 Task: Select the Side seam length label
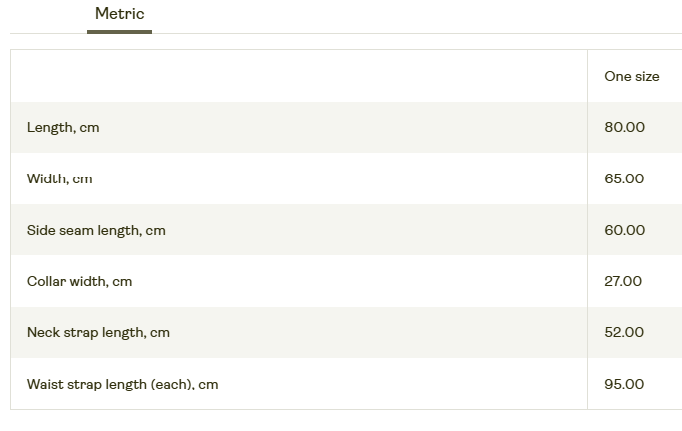click(x=96, y=230)
